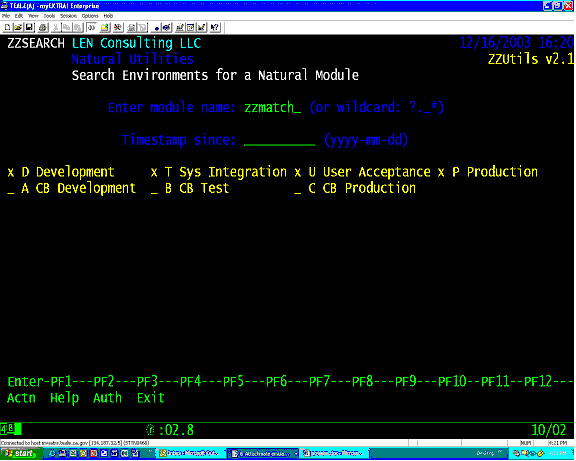576x461 pixels.
Task: Click the Copy toolbar icon
Action: (x=66, y=27)
